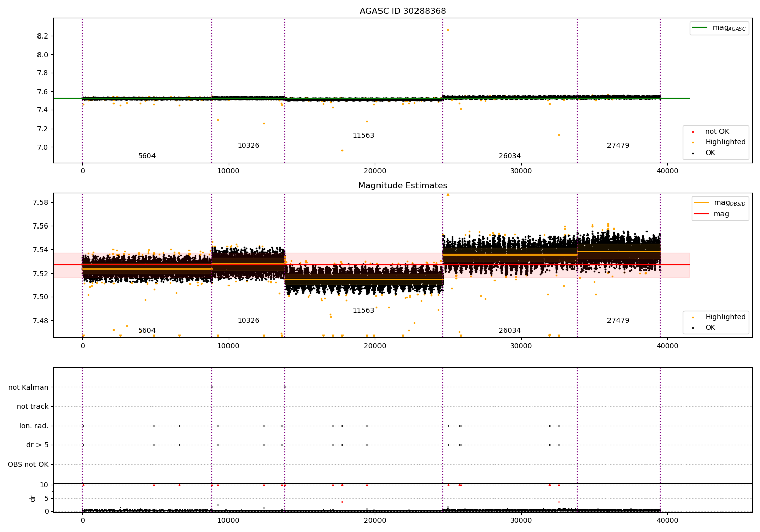Click the 7.58 tick on middle y-axis
760x532 pixels.
[40, 203]
